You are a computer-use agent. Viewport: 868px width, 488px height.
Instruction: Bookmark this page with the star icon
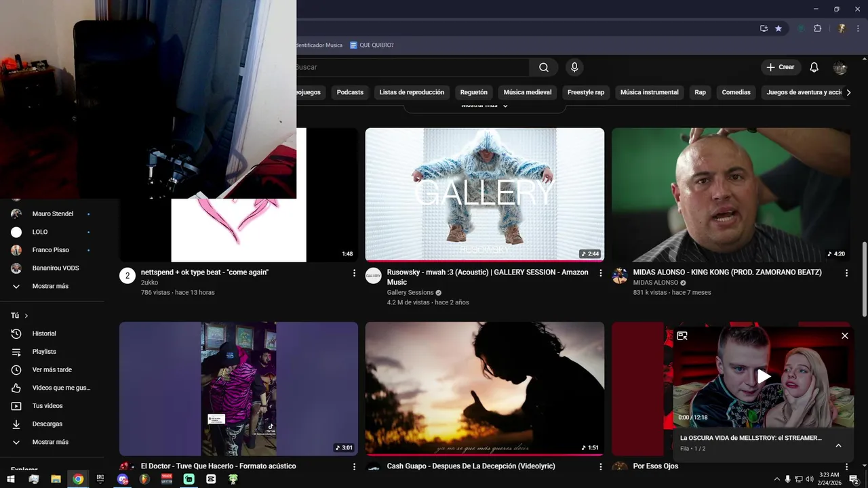click(778, 28)
